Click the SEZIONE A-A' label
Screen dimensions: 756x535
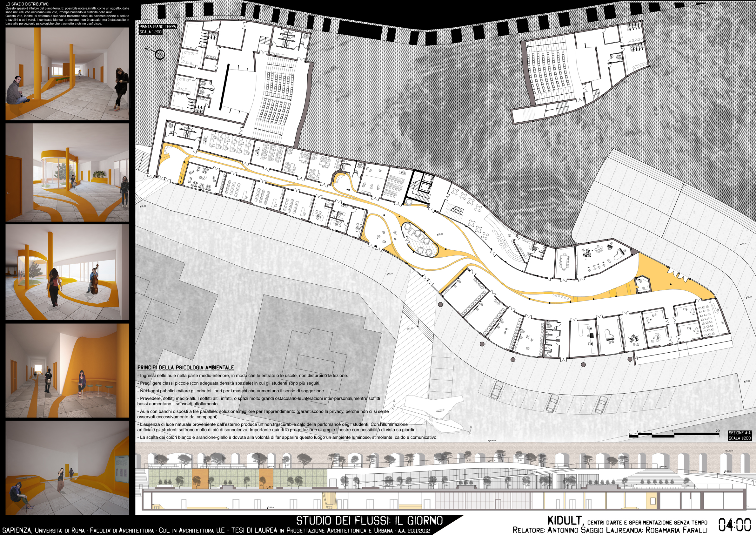click(739, 433)
